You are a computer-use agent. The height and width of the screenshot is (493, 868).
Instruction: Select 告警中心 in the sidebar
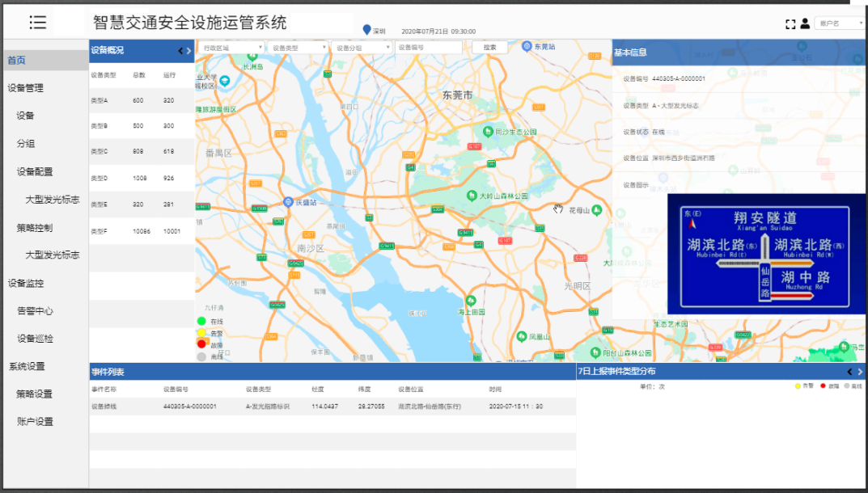[x=35, y=310]
